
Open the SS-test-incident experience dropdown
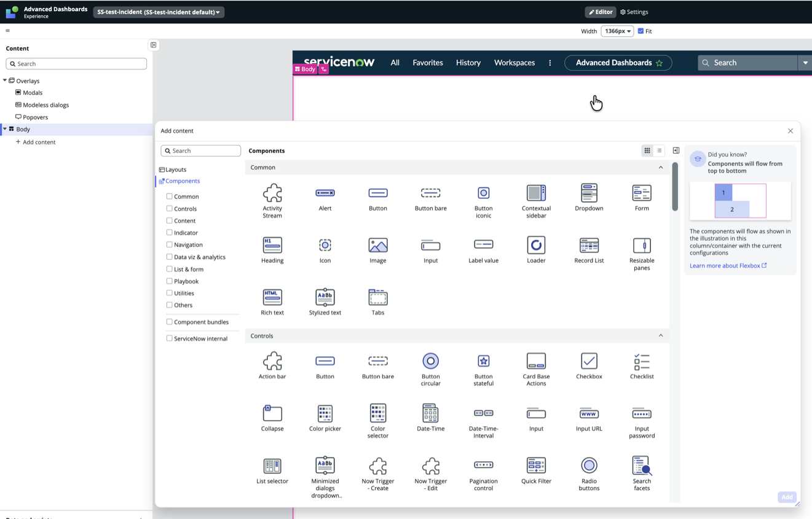pos(159,12)
